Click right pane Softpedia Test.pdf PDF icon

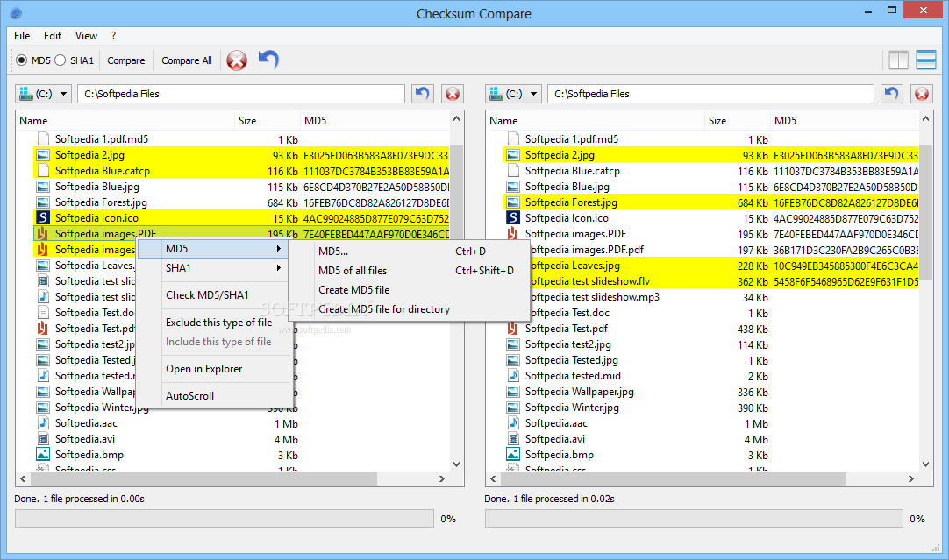[x=512, y=329]
